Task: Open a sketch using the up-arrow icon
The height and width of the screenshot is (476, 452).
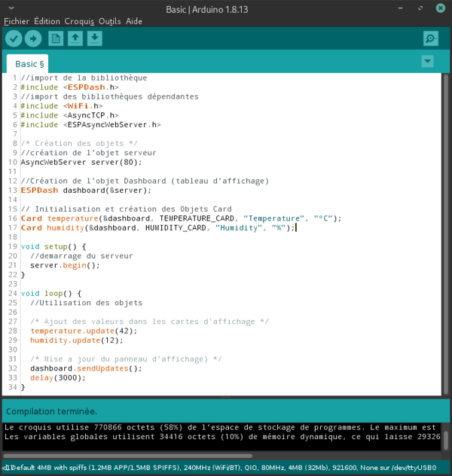Action: click(x=75, y=38)
